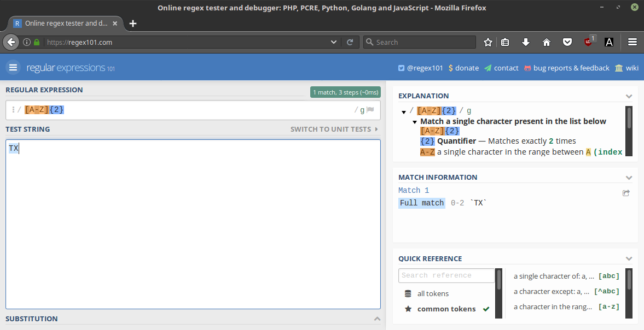Click the quick reference token list scrollbar

click(629, 293)
